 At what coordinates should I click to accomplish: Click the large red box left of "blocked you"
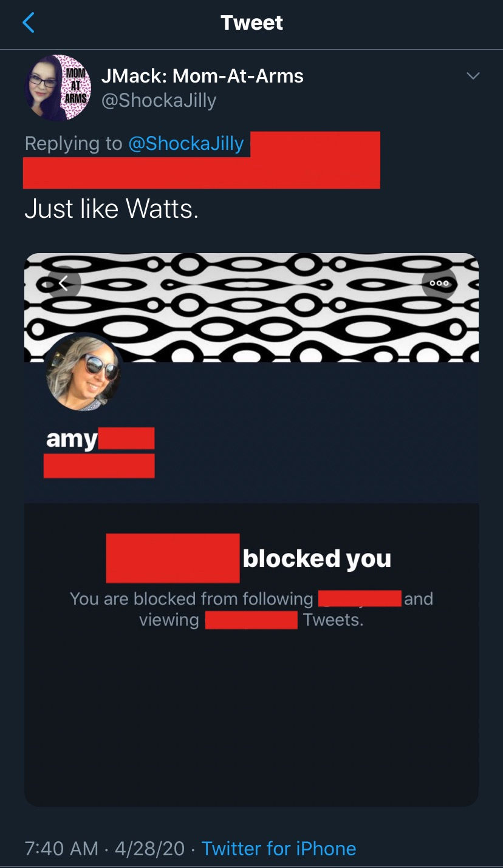point(173,558)
